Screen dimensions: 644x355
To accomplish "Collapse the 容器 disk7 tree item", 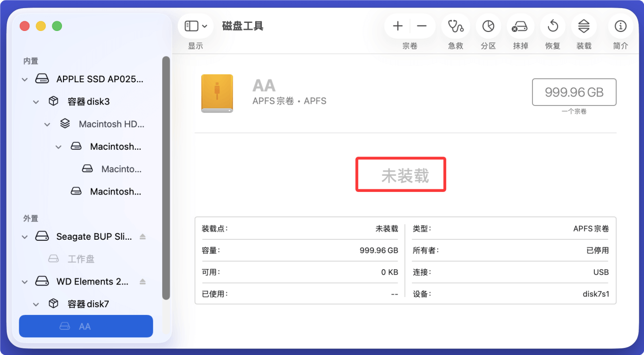I will point(36,303).
